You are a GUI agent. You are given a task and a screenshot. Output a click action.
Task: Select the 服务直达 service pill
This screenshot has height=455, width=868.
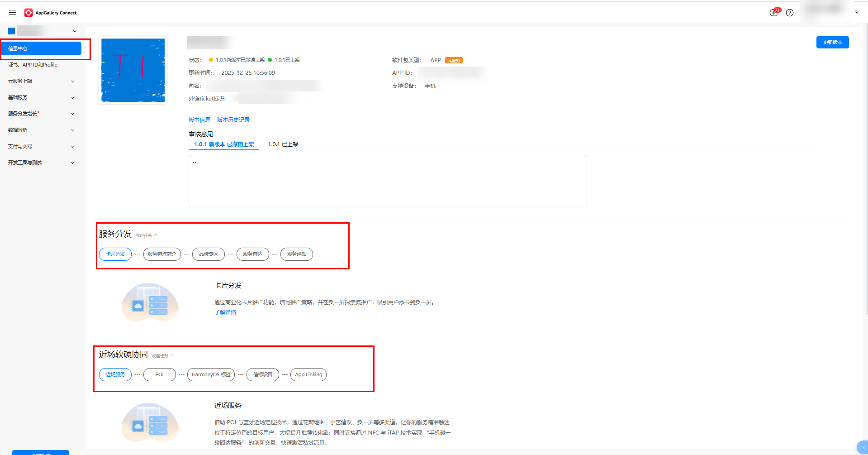252,254
